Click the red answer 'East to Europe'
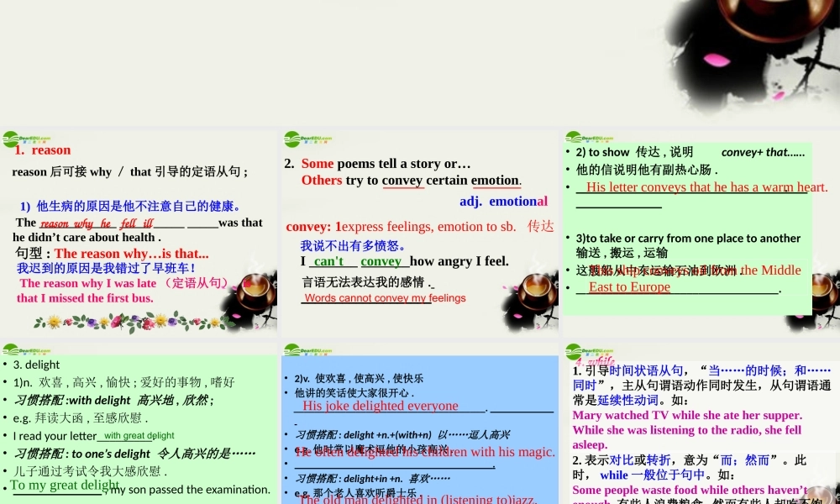This screenshot has width=840, height=504. pyautogui.click(x=629, y=287)
